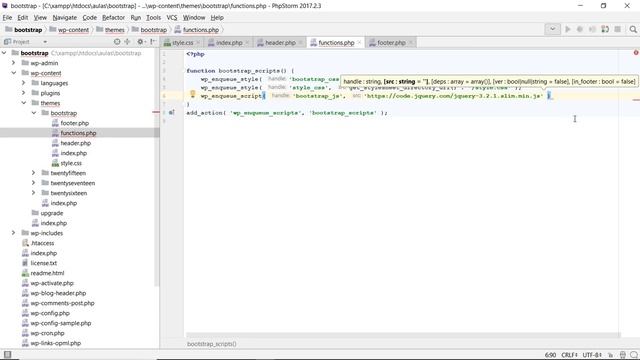The width and height of the screenshot is (640, 360).
Task: Expand the plugins folder
Action: coord(24,93)
